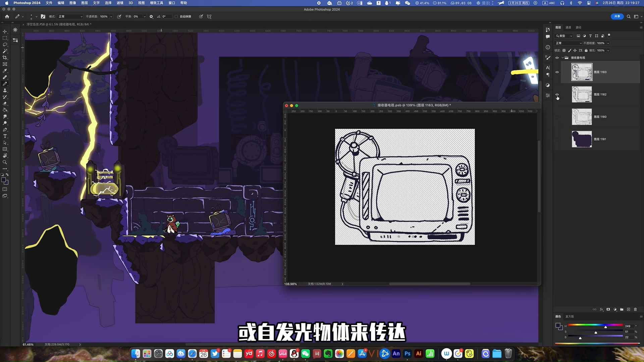Create a new group folder
The width and height of the screenshot is (644, 362).
tap(622, 309)
